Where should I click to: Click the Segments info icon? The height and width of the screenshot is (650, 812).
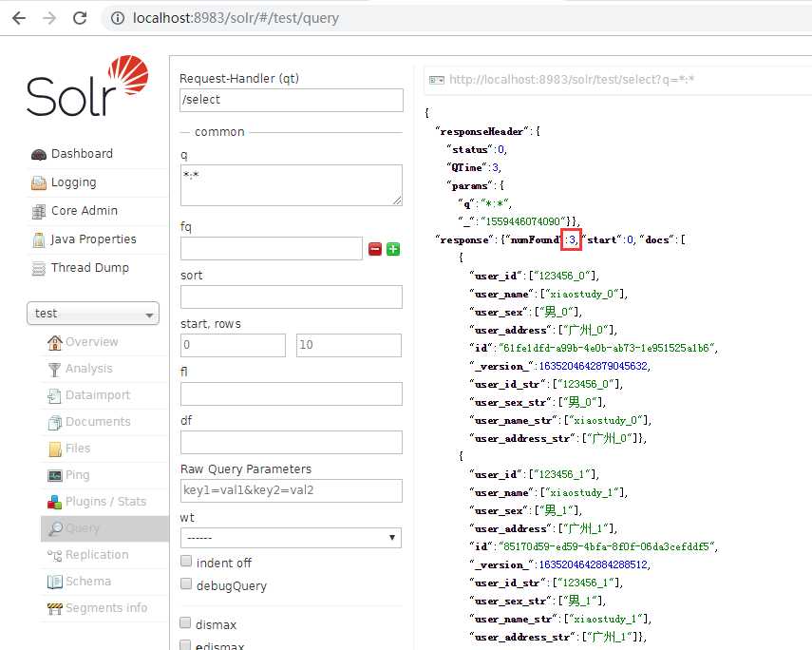pyautogui.click(x=54, y=608)
